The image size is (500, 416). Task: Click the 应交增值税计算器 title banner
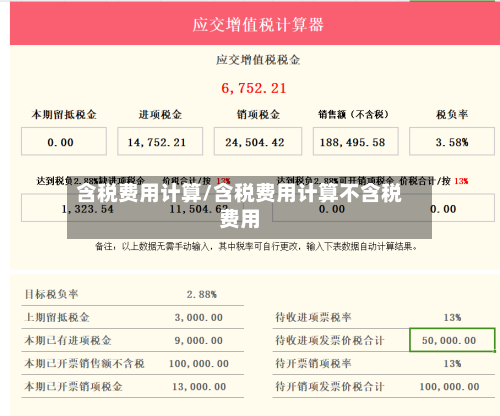[255, 24]
